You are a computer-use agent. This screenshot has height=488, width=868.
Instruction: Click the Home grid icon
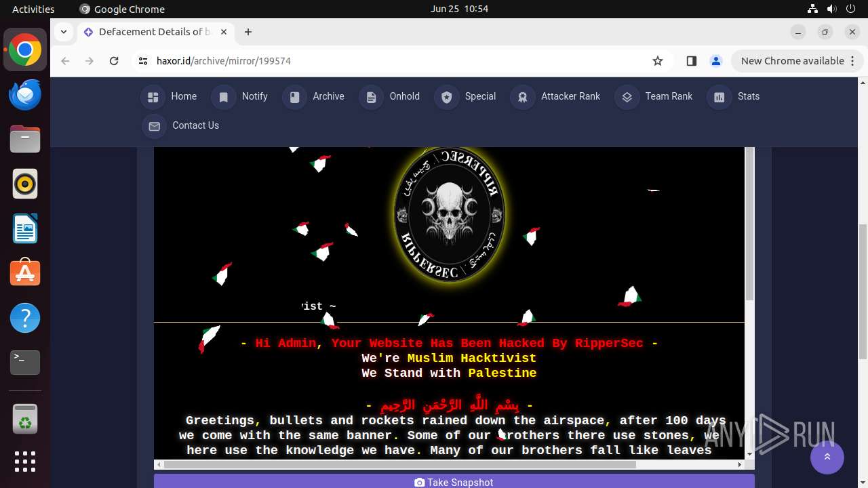(153, 97)
